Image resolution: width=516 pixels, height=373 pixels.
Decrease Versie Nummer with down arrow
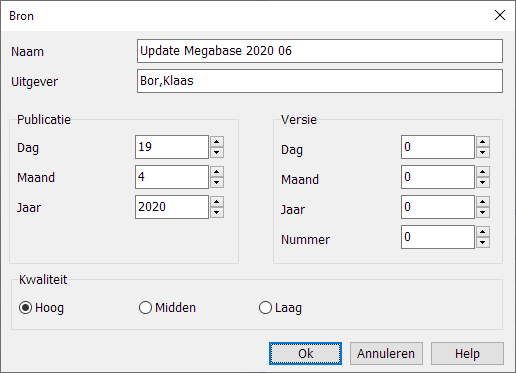483,242
